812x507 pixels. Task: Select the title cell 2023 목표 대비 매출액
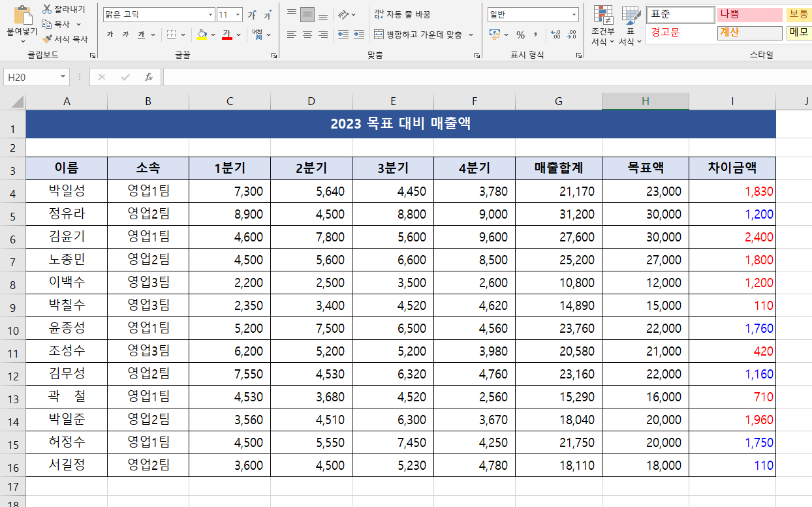(x=401, y=124)
